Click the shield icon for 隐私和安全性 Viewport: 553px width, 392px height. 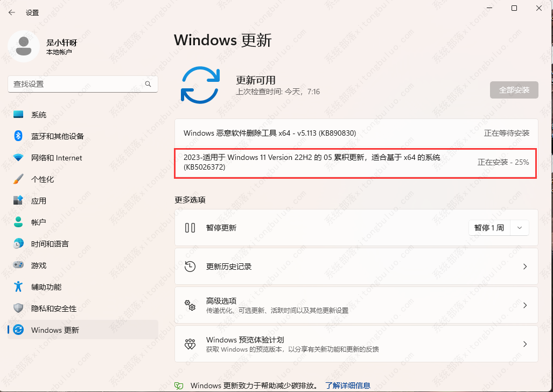coord(18,308)
